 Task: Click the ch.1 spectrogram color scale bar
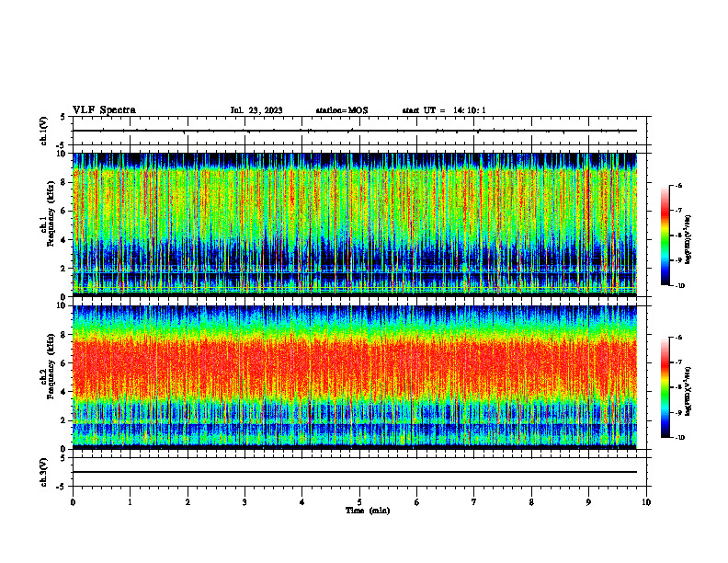click(665, 236)
